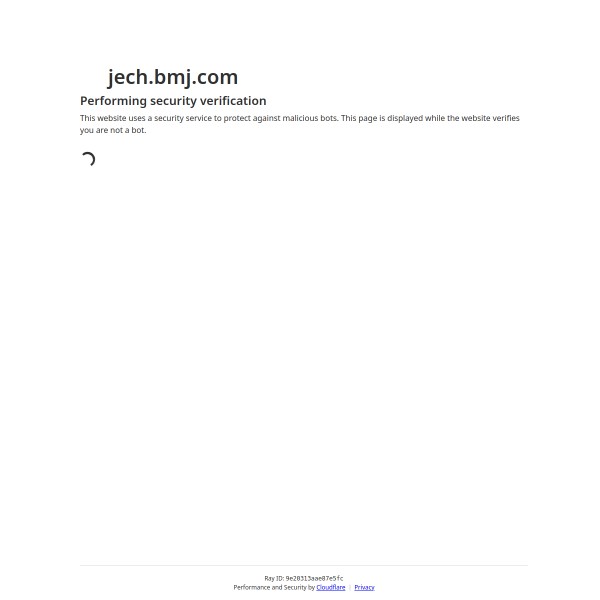The image size is (600, 600).
Task: Click the phrase 'malicious bots' in description
Action: pos(310,118)
